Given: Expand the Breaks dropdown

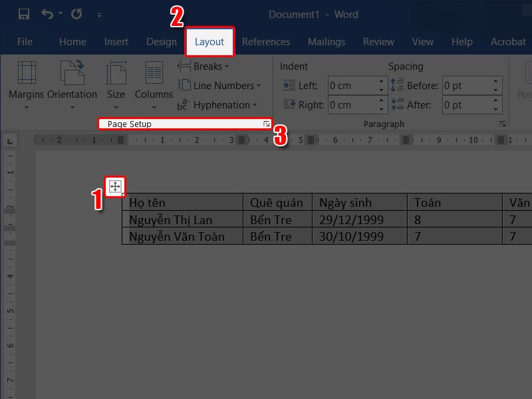Looking at the screenshot, I should tap(203, 66).
